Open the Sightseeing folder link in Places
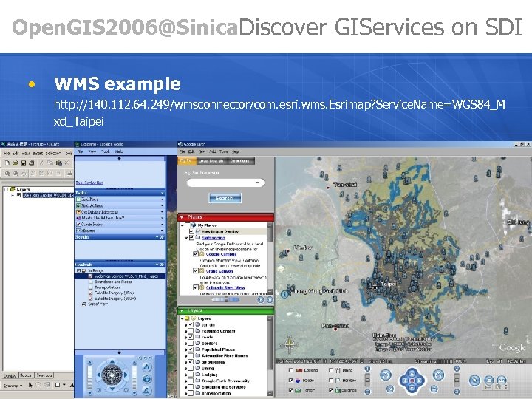This screenshot has height=399, width=532. 214,238
